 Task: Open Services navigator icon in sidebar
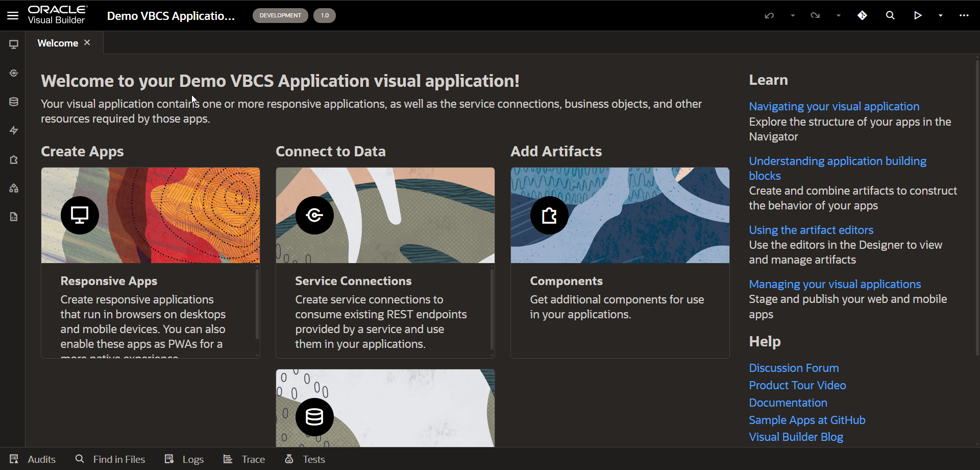pyautogui.click(x=14, y=73)
